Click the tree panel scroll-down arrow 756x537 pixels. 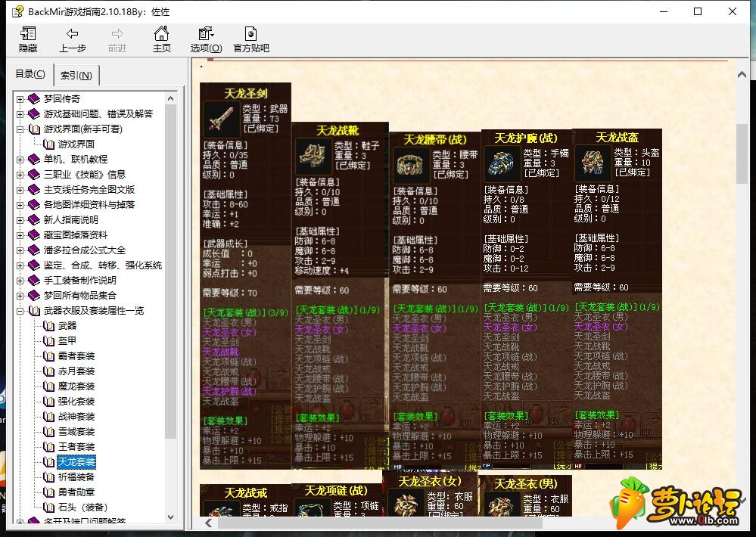tap(170, 517)
